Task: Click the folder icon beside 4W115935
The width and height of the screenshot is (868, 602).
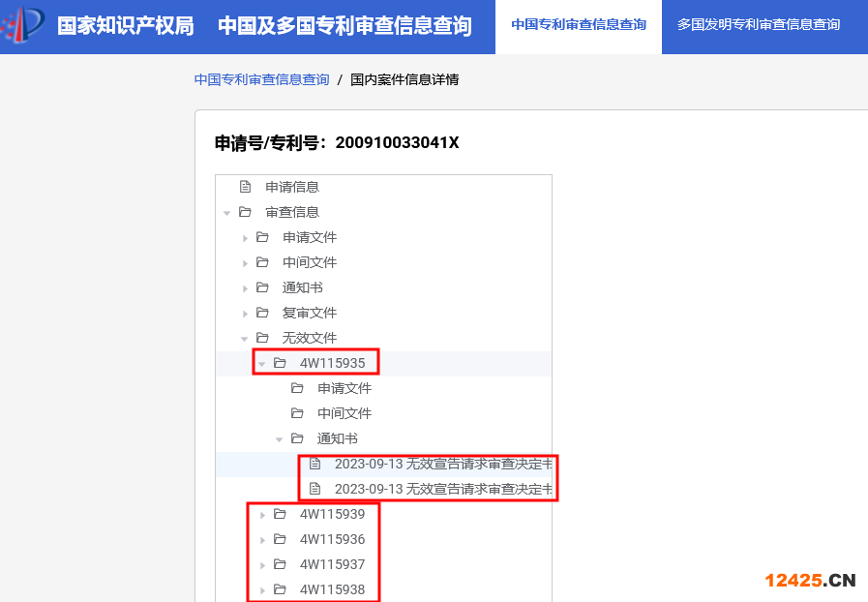Action: (x=280, y=363)
